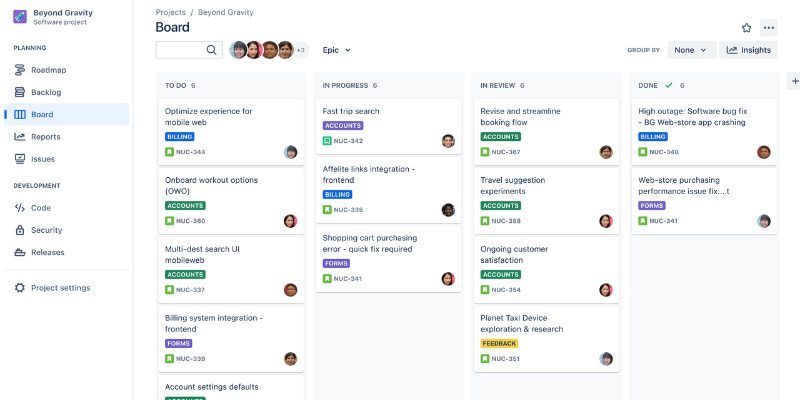Open the Security section
This screenshot has width=800, height=400.
46,230
